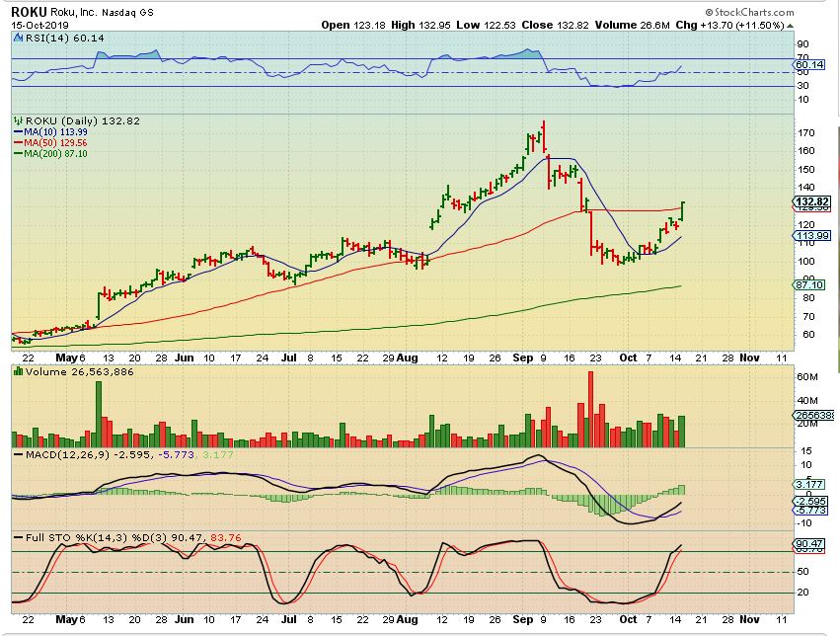Viewport: 840px width, 636px height.
Task: Click the candlestick icon beside ROKU (Daily)
Action: pyautogui.click(x=19, y=120)
